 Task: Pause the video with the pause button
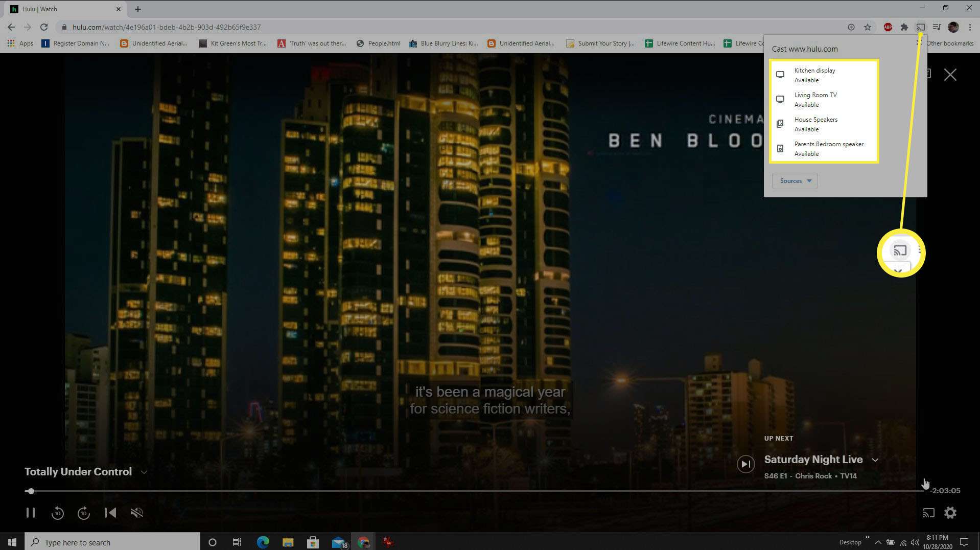(31, 513)
